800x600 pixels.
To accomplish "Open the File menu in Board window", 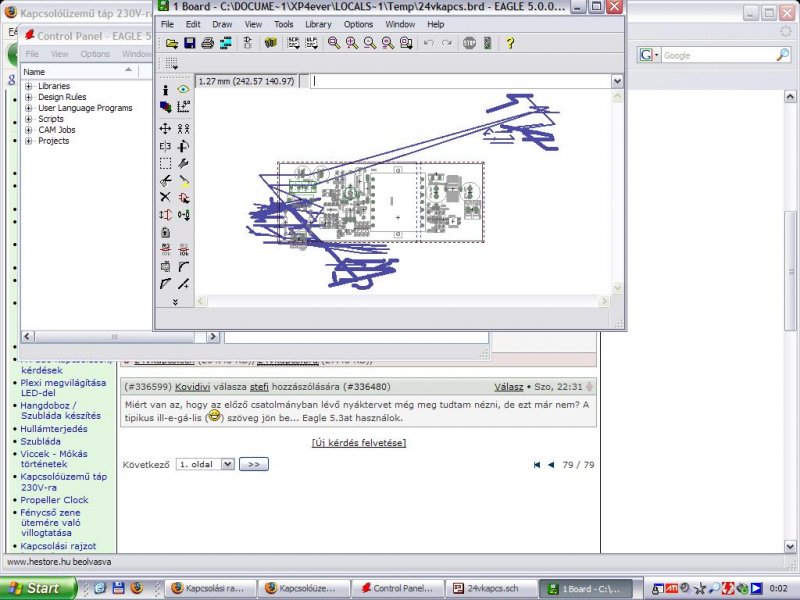I will pos(167,24).
